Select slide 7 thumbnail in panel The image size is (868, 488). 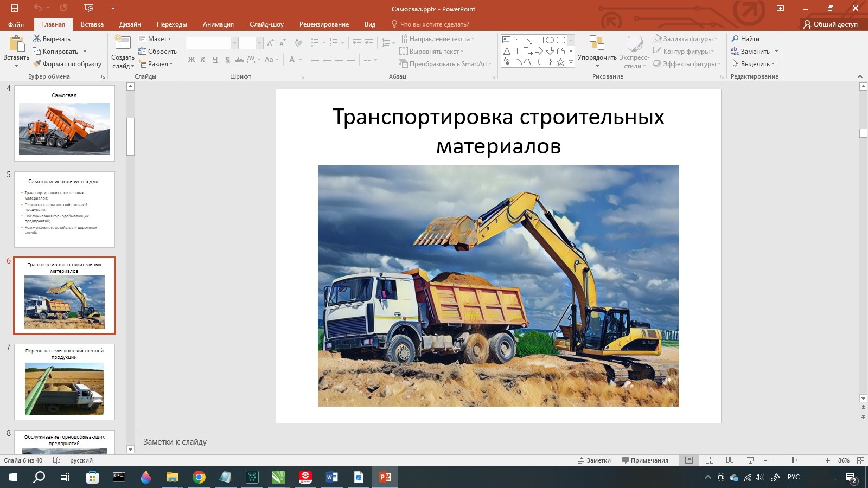click(65, 382)
